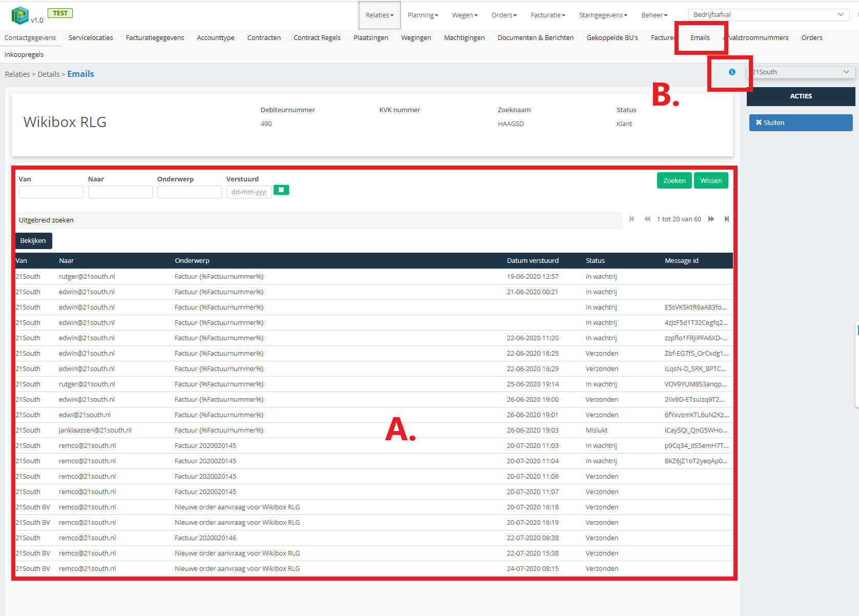Click the application logo icon
Screen dimensions: 859x616
(x=20, y=15)
